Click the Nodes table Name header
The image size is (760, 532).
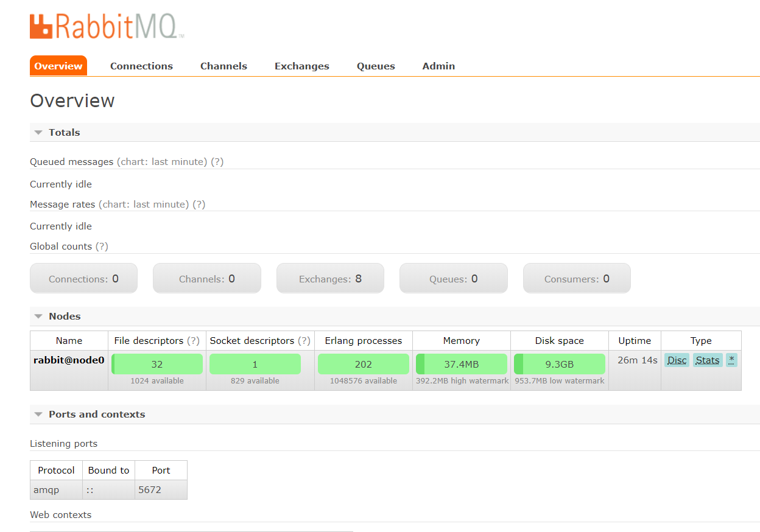pos(69,340)
